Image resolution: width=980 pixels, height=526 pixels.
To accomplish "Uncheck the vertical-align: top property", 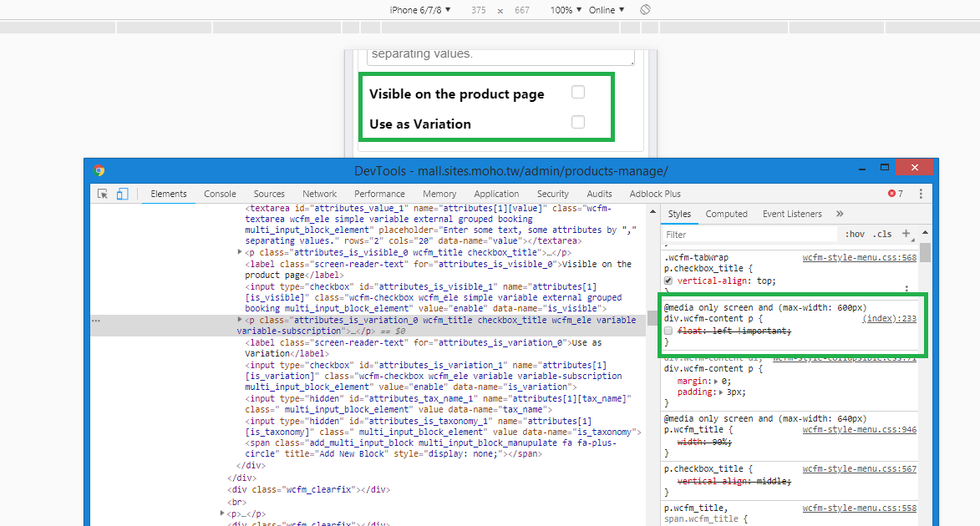I will (x=668, y=281).
